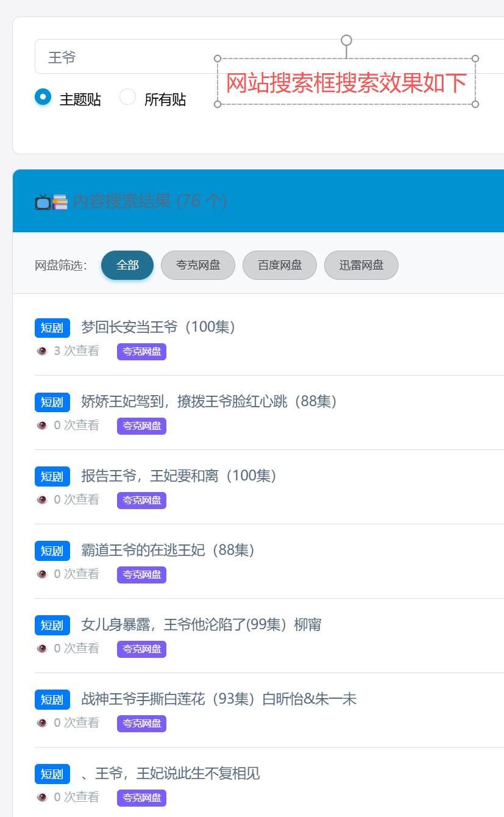The width and height of the screenshot is (504, 817).
Task: Open 报告王爷，王妃要和离 result
Action: pyautogui.click(x=179, y=476)
